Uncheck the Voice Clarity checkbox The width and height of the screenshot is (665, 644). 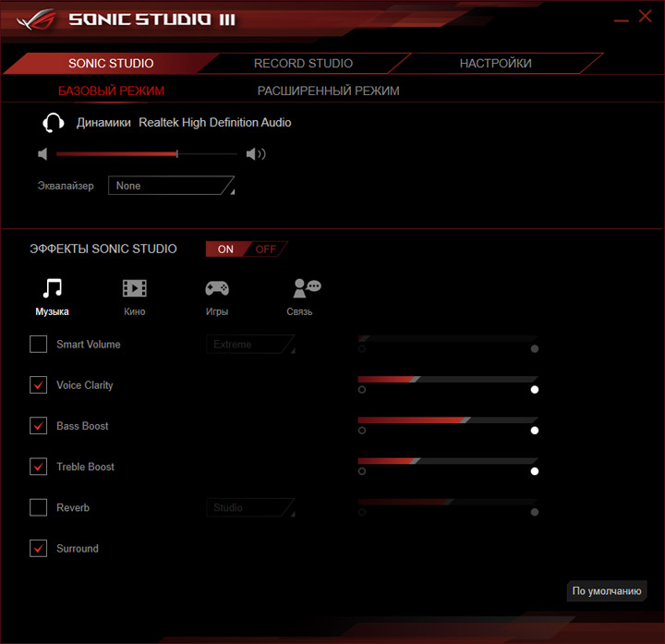pos(38,384)
